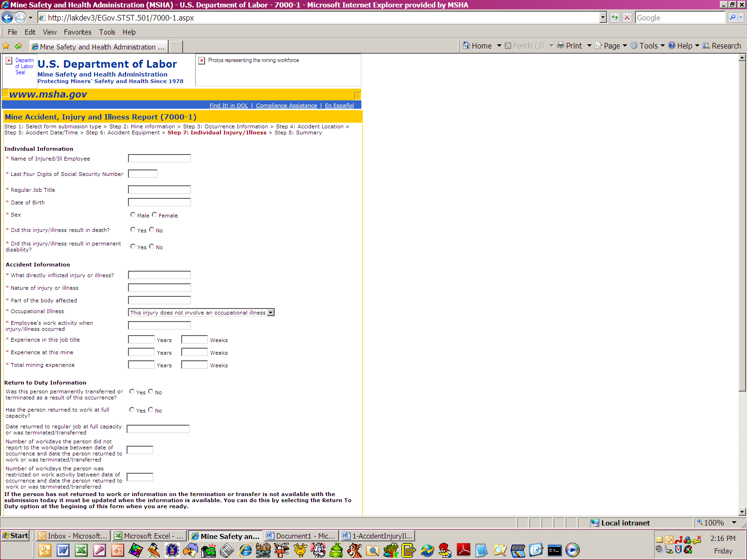The height and width of the screenshot is (560, 747).
Task: Open the Favorites menu
Action: [78, 32]
